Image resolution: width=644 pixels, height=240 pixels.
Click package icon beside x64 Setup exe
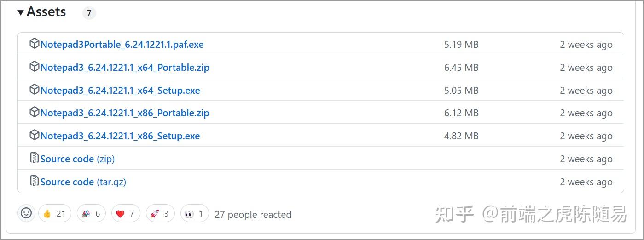[34, 90]
